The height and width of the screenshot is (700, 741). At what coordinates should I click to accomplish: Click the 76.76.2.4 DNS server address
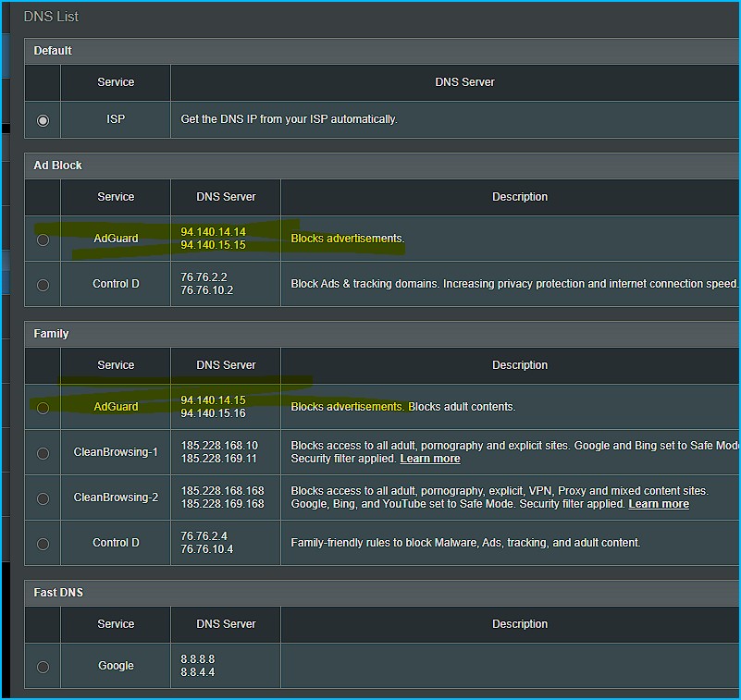[x=204, y=536]
